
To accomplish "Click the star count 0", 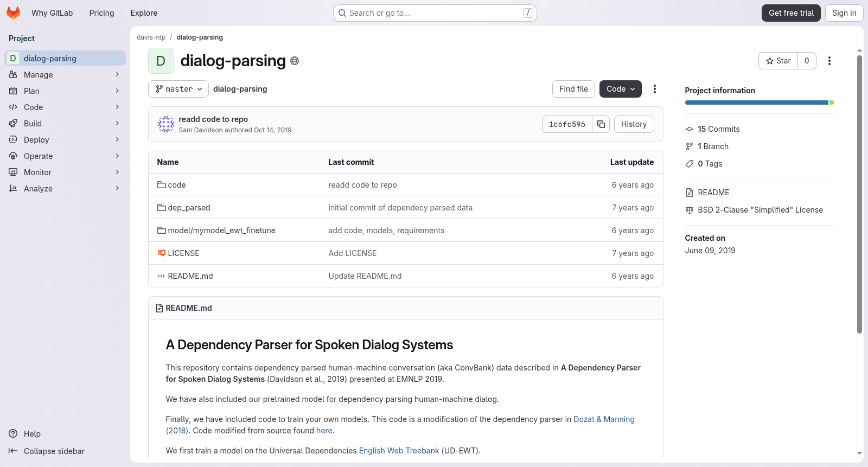I will click(x=807, y=61).
